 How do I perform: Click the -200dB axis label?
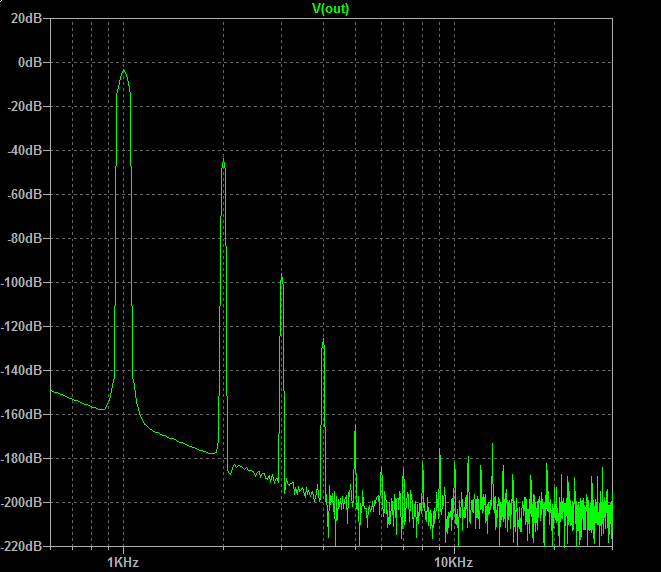click(22, 502)
